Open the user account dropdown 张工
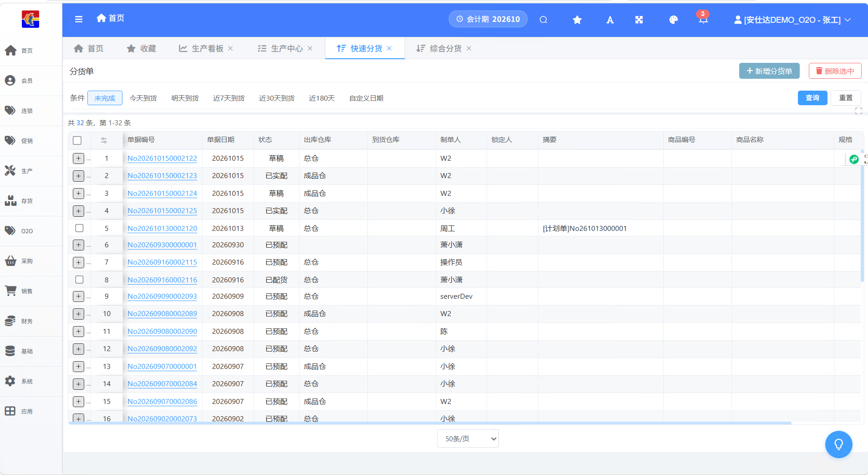This screenshot has height=475, width=868. point(792,20)
